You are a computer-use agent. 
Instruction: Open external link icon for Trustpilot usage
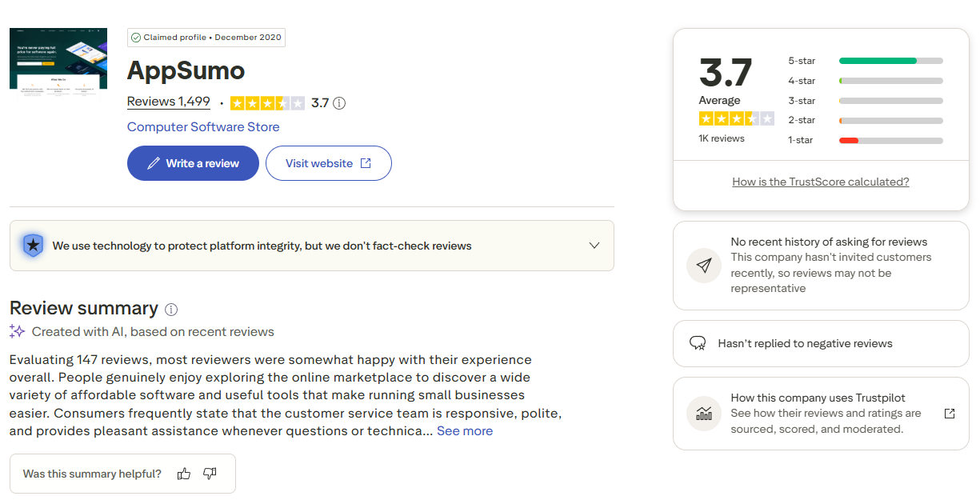(950, 414)
